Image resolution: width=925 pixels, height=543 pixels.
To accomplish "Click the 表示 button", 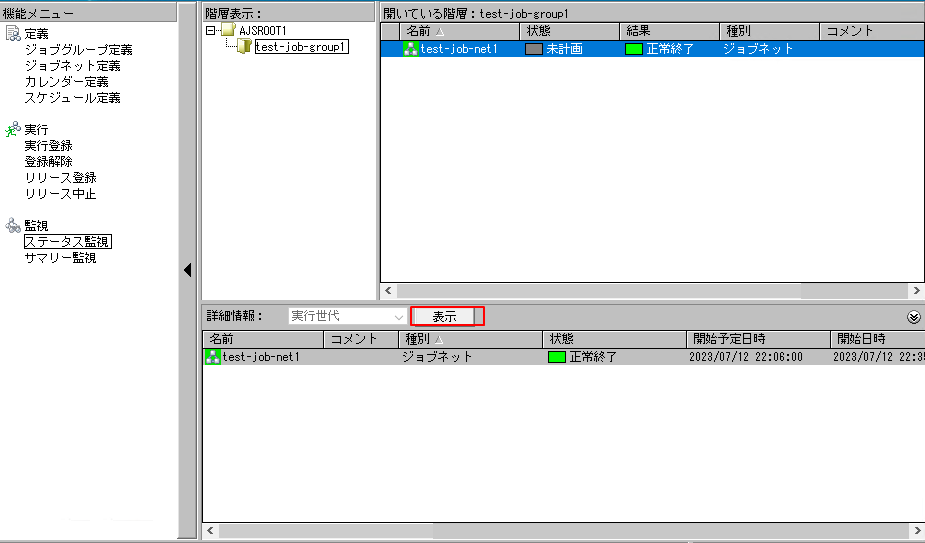I will (444, 316).
